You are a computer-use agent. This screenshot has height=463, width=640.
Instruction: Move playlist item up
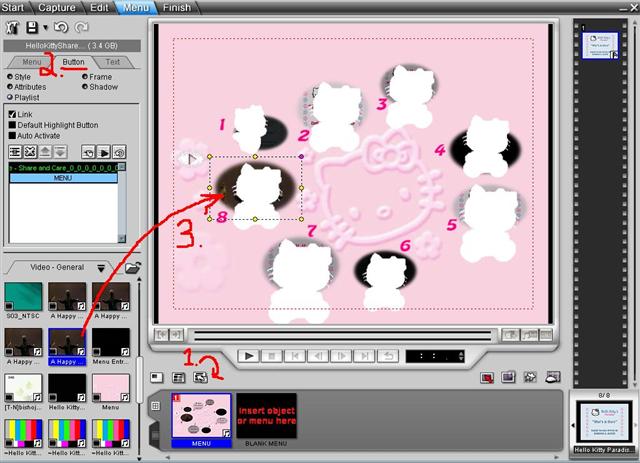coord(45,152)
